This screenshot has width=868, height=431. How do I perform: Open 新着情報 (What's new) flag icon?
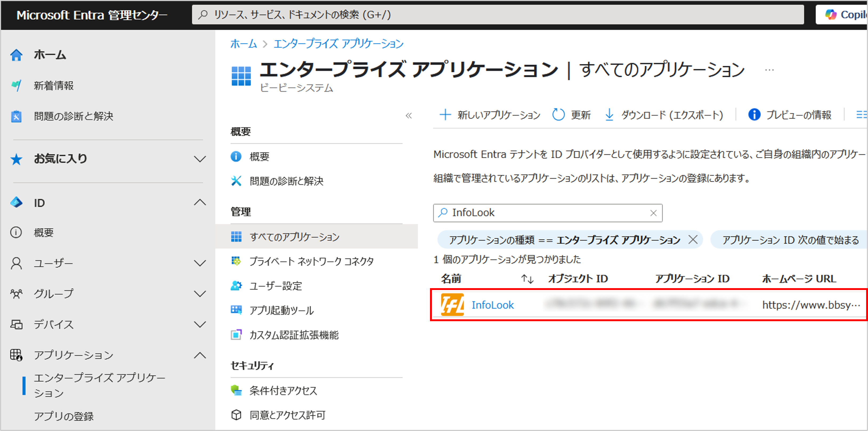tap(16, 86)
